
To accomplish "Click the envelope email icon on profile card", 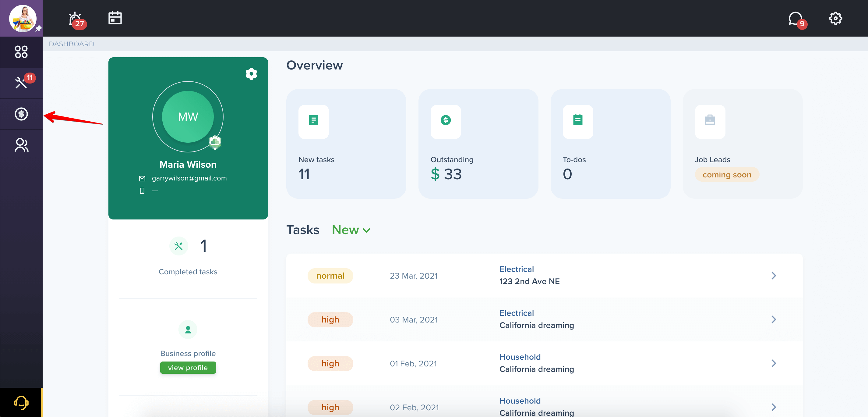I will [x=142, y=178].
